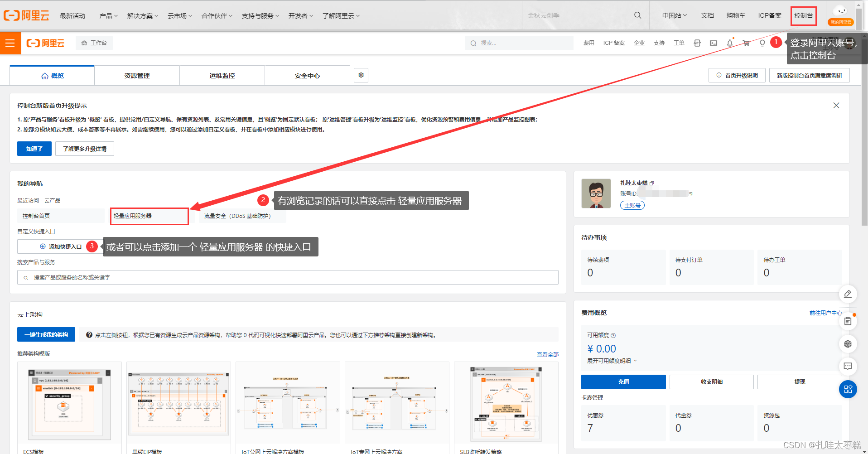Copy the account ID with copy icon
868x454 pixels.
coord(690,194)
